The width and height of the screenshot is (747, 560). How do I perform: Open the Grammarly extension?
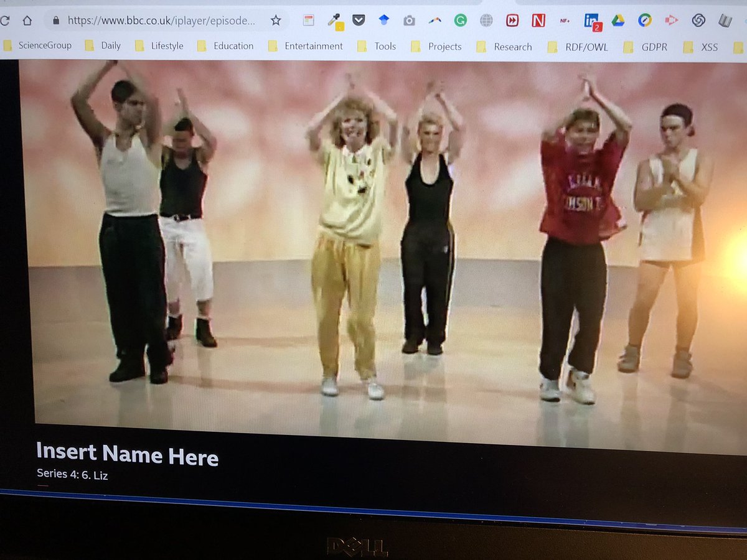pyautogui.click(x=461, y=20)
